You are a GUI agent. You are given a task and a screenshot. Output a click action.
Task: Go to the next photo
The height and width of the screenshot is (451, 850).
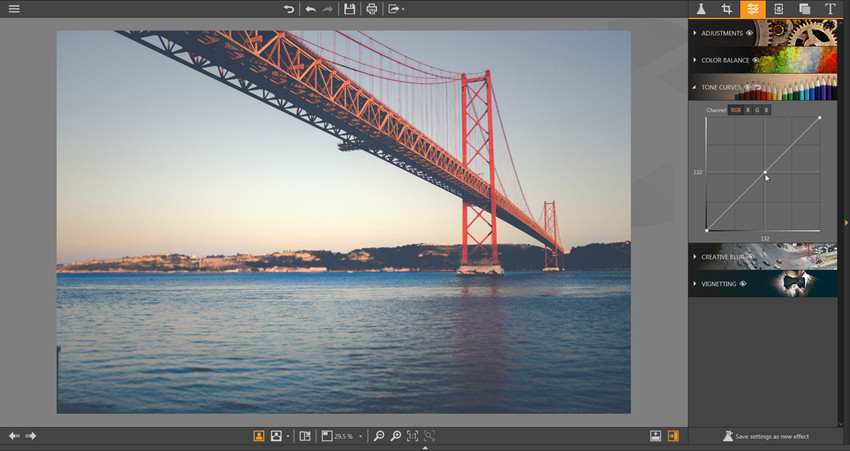pyautogui.click(x=31, y=436)
